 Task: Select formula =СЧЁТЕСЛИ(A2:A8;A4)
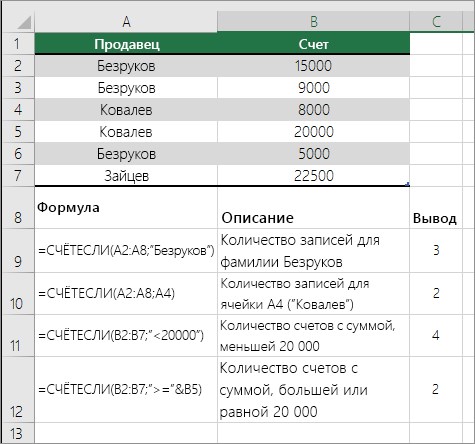point(126,294)
